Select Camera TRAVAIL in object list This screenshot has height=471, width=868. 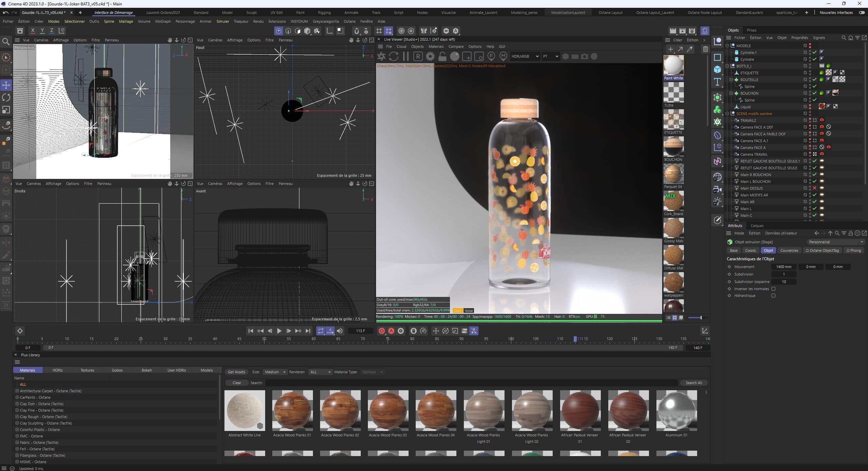coord(754,154)
